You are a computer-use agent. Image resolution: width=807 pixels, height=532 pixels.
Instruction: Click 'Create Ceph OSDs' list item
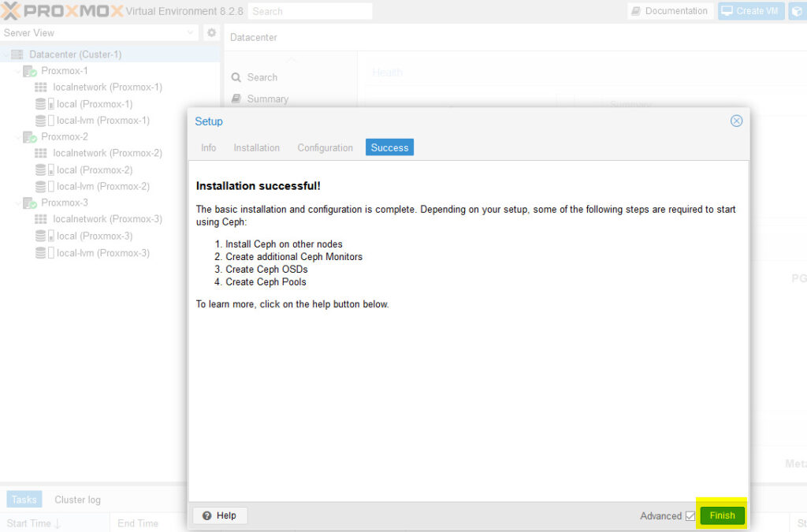pyautogui.click(x=266, y=269)
